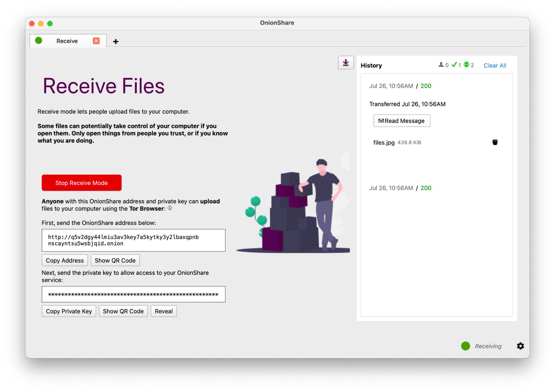
Task: Click the requests counter icon showing 2
Action: [x=466, y=64]
